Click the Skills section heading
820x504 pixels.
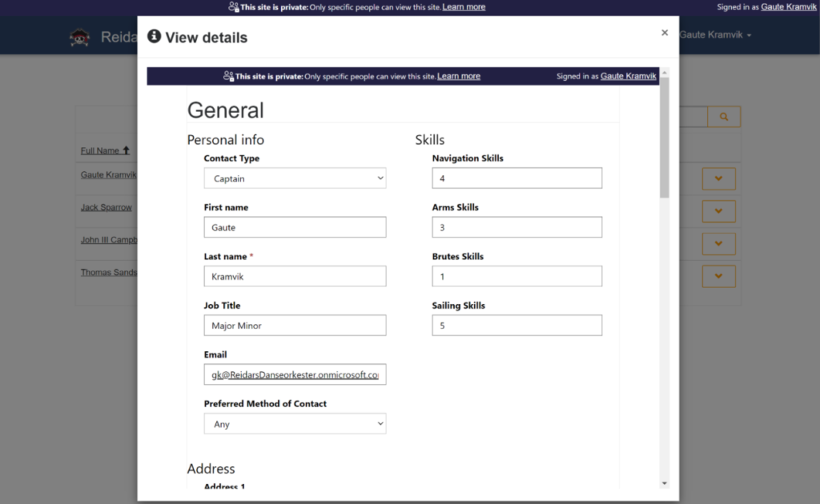coord(430,139)
